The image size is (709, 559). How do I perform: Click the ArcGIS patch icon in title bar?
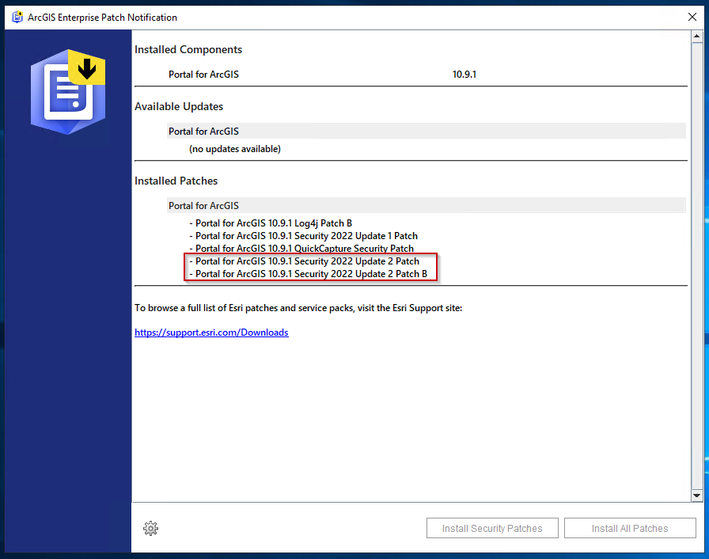17,17
